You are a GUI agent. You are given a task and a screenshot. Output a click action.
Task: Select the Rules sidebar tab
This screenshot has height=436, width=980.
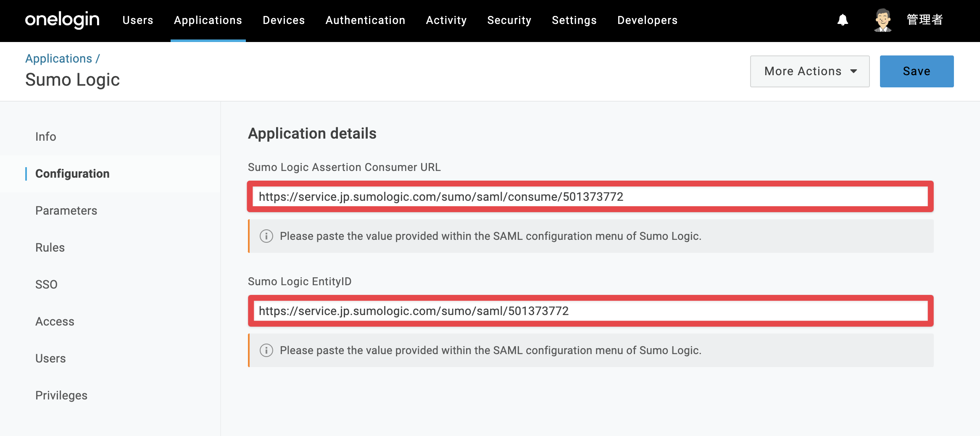tap(50, 247)
